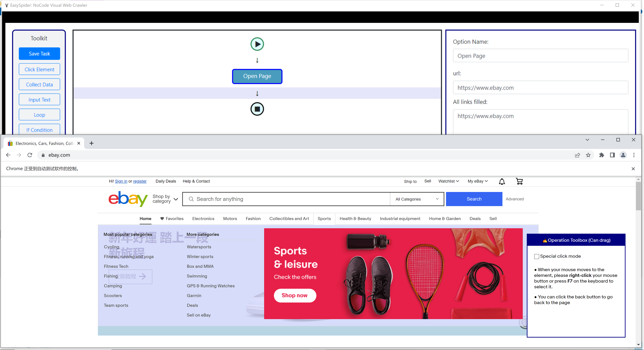Click Chrome back arrow button
The height and width of the screenshot is (350, 644).
[8, 155]
